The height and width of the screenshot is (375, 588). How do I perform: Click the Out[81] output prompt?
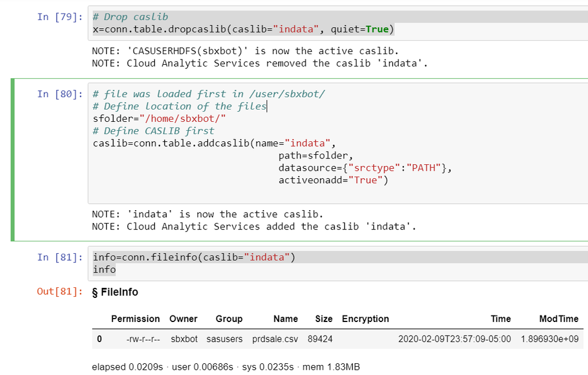(60, 292)
